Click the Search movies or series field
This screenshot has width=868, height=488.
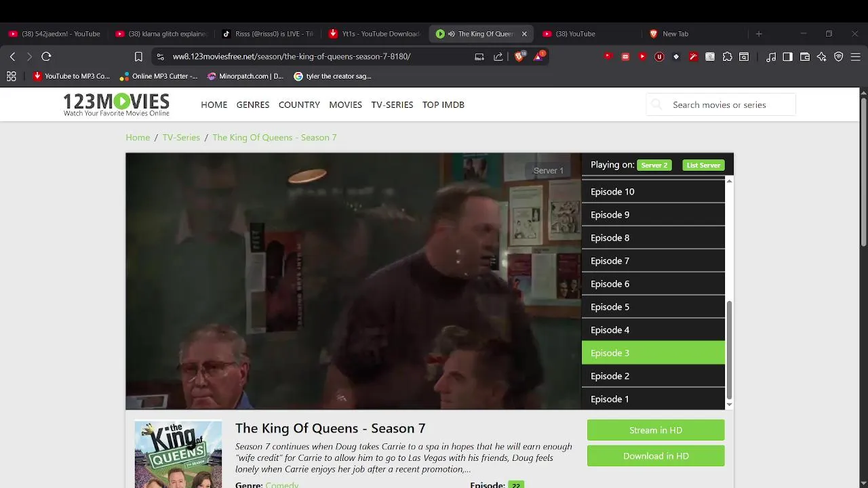pos(721,104)
